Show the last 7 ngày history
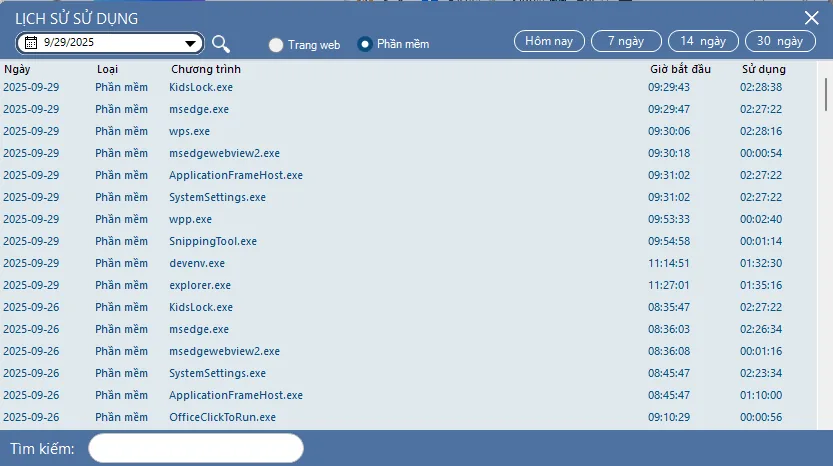This screenshot has width=833, height=466. pyautogui.click(x=626, y=41)
